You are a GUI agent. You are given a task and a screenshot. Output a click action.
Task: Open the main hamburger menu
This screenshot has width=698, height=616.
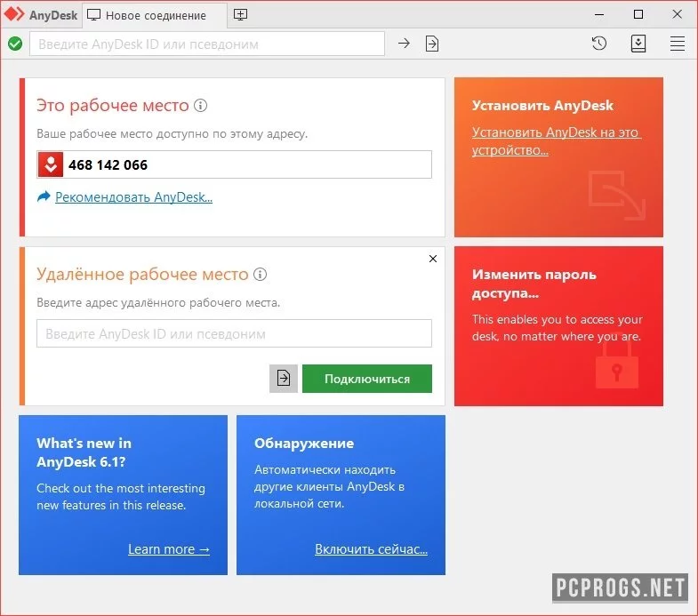coord(678,44)
